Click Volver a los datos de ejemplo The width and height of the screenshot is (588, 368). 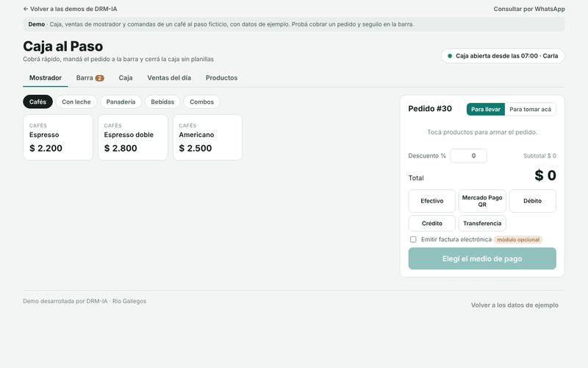click(514, 305)
